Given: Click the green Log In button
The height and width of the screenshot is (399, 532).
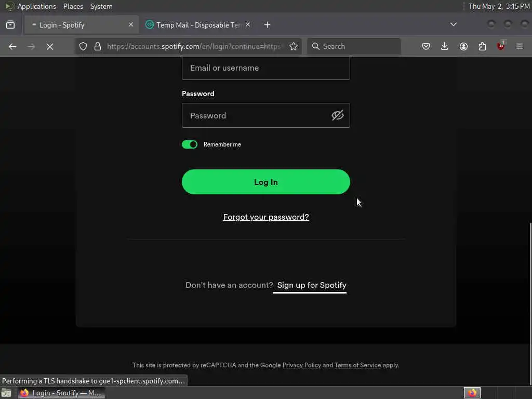Looking at the screenshot, I should (x=265, y=182).
